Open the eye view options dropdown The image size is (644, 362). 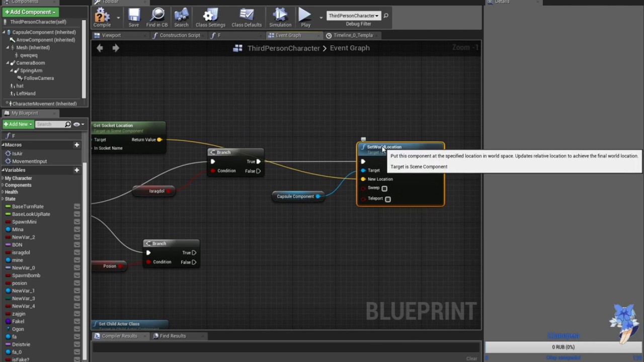78,124
